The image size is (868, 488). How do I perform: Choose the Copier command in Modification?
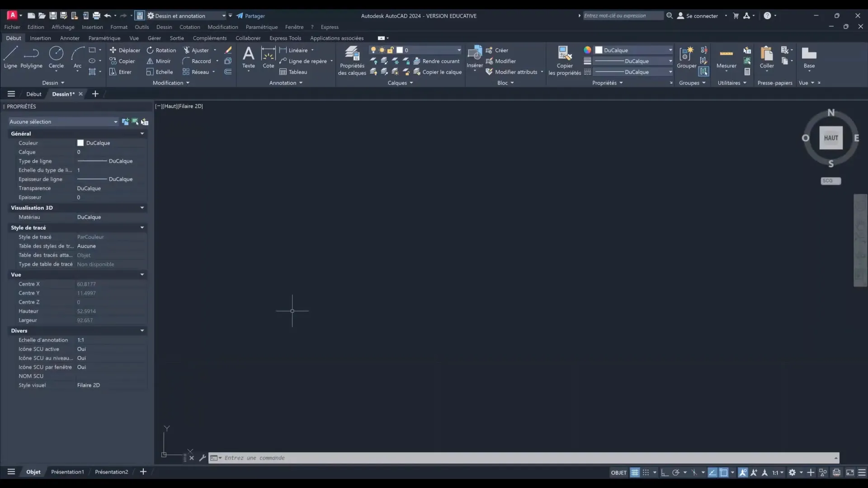122,61
